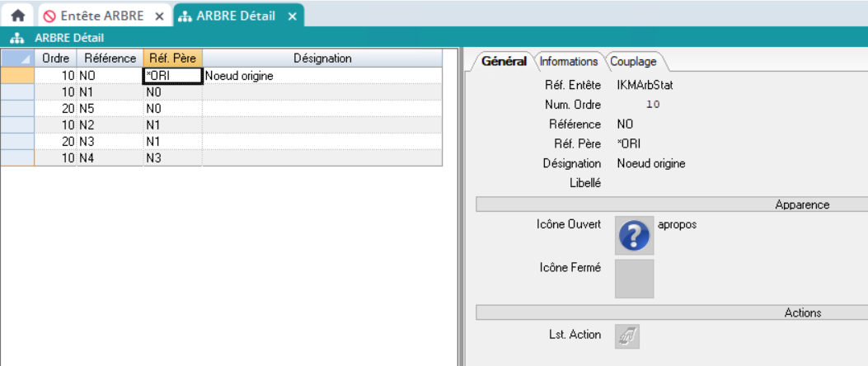Click the *ORI Réf. Père cell being edited

(x=172, y=76)
